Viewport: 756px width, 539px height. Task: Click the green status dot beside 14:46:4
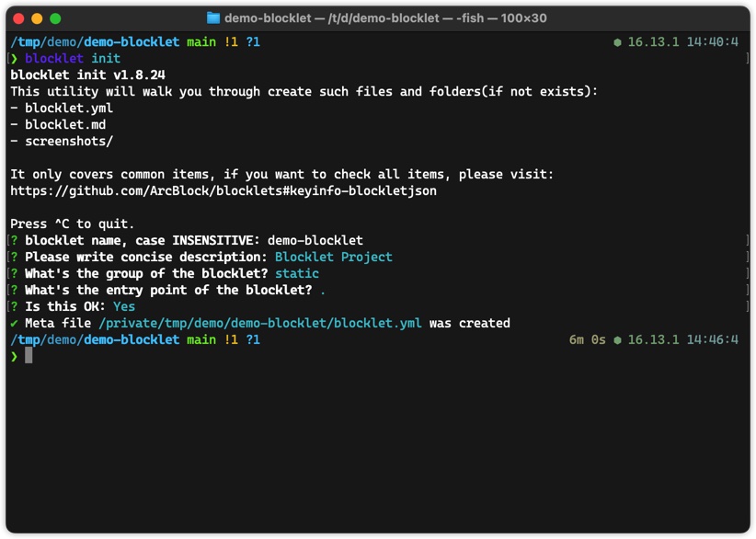pos(617,340)
